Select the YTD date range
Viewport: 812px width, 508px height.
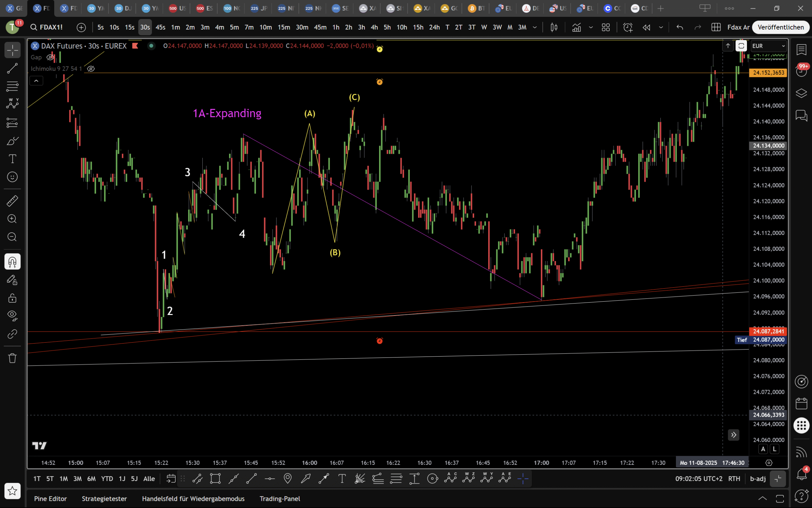107,479
